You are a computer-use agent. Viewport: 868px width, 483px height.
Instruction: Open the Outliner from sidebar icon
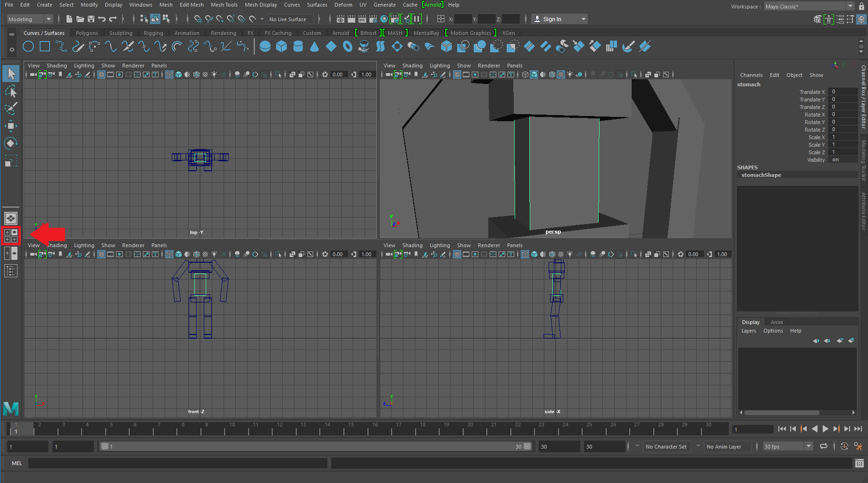point(11,271)
